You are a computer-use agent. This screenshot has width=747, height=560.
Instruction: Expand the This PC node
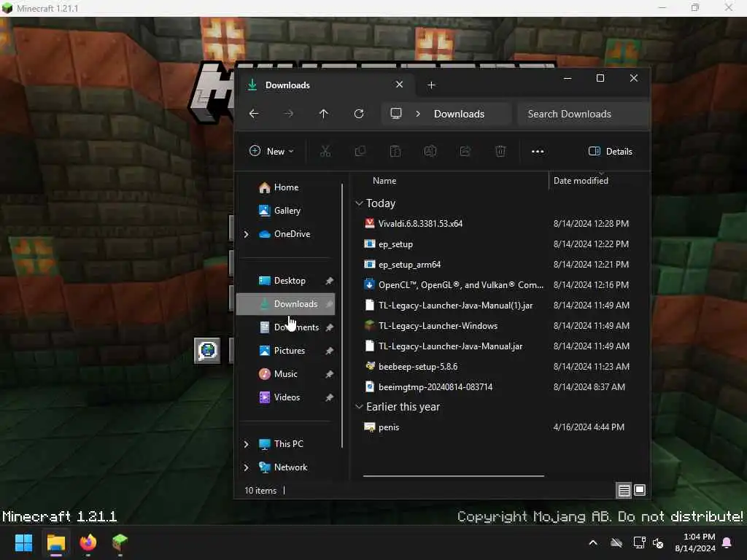(247, 444)
